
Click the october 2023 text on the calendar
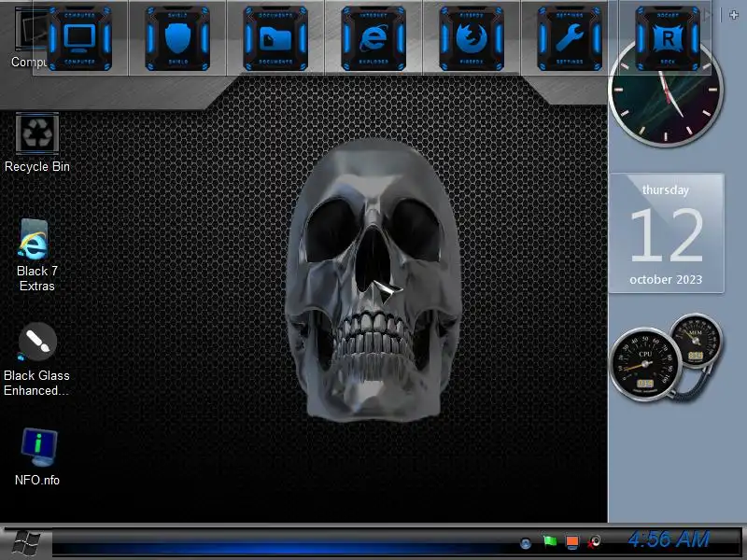[x=666, y=279]
